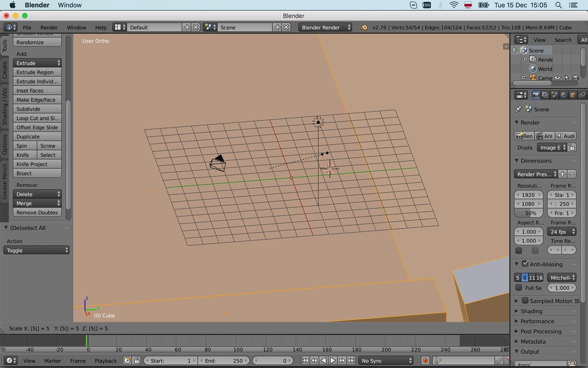
Task: Open the World properties tab icon
Action: coord(563,95)
